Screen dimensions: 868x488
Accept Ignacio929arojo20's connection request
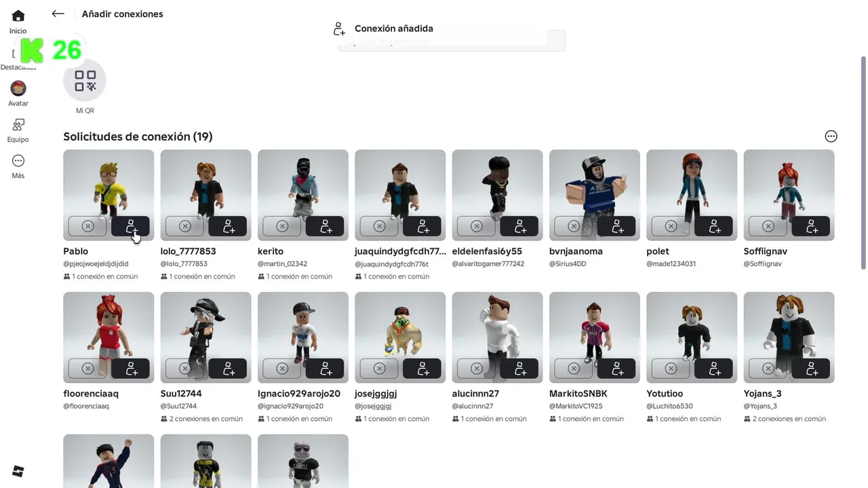(325, 368)
